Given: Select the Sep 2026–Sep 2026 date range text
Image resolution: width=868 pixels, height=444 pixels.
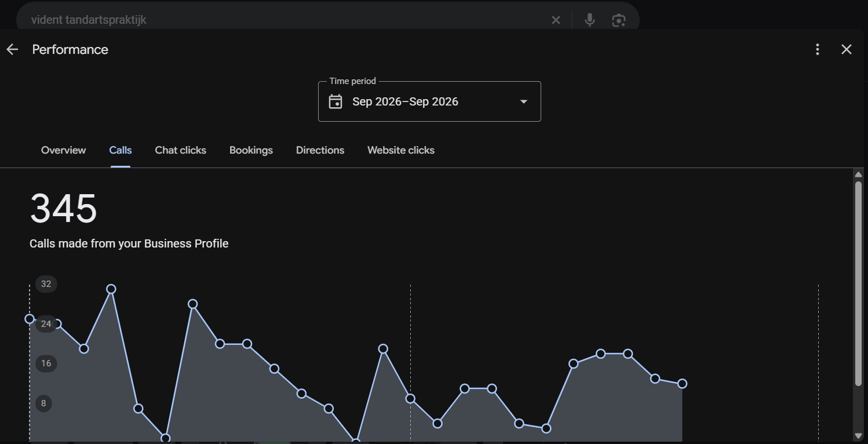Looking at the screenshot, I should (405, 102).
